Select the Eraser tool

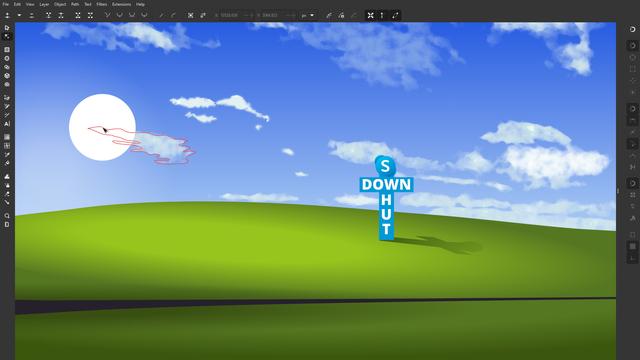(x=7, y=194)
